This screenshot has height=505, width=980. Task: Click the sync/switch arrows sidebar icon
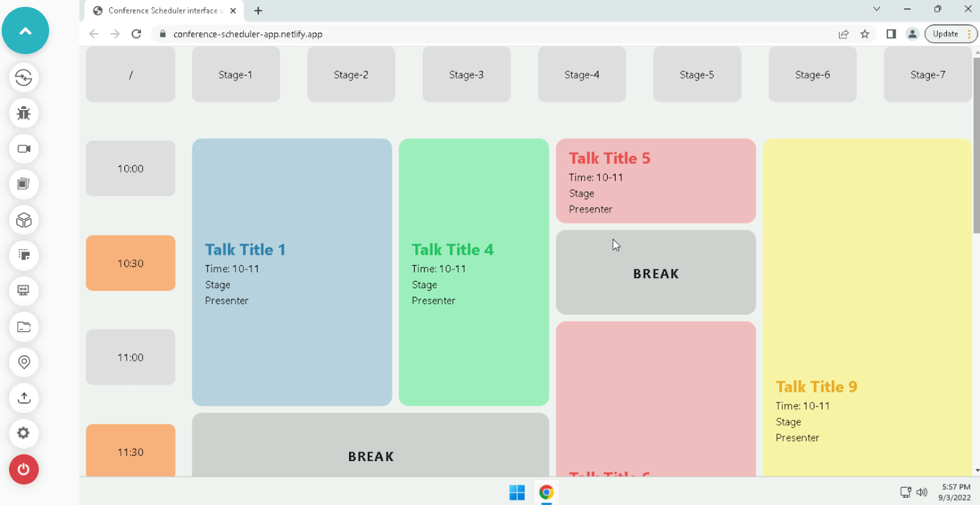tap(24, 78)
